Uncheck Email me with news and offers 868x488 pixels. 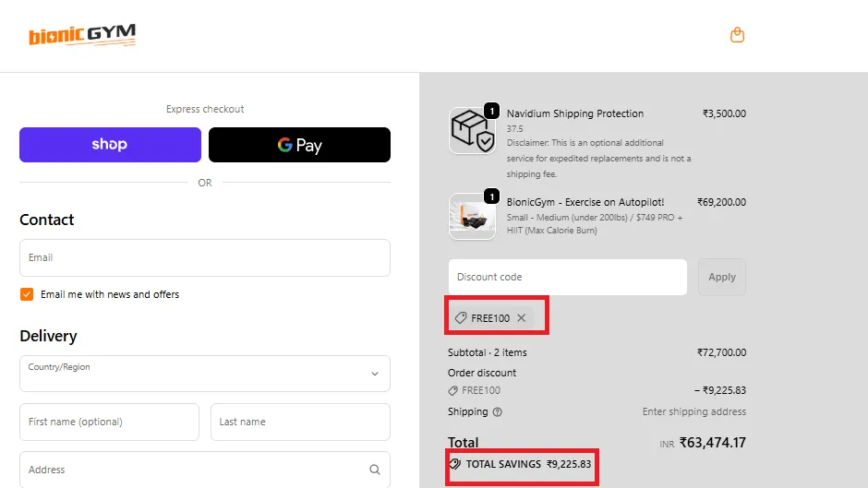click(x=27, y=294)
